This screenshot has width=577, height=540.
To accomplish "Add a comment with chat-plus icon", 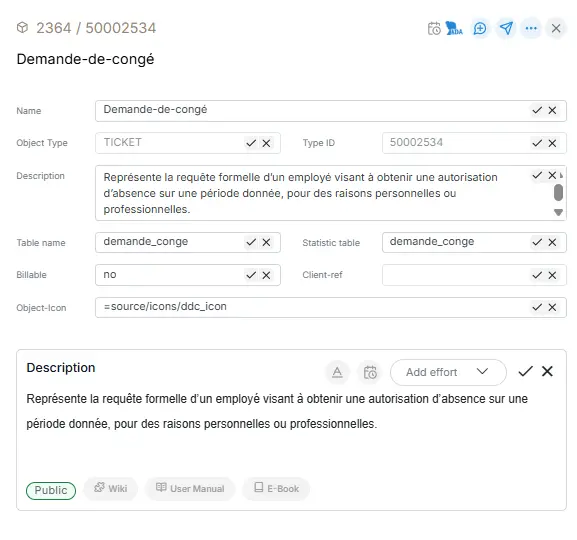I will pos(480,28).
